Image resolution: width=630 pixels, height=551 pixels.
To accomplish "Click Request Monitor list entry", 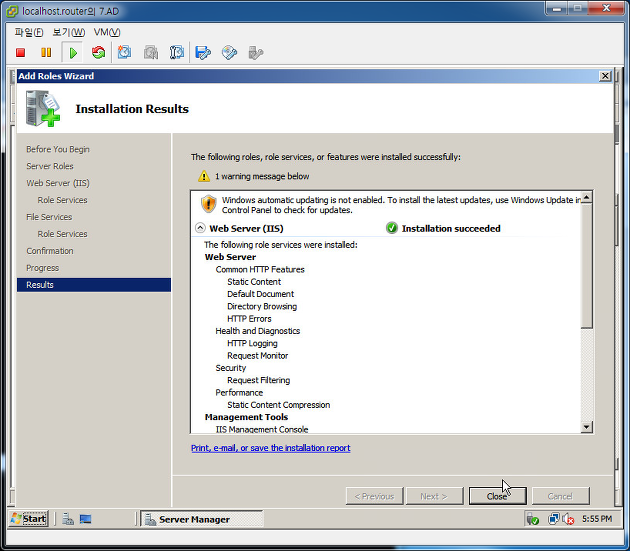I will 258,356.
